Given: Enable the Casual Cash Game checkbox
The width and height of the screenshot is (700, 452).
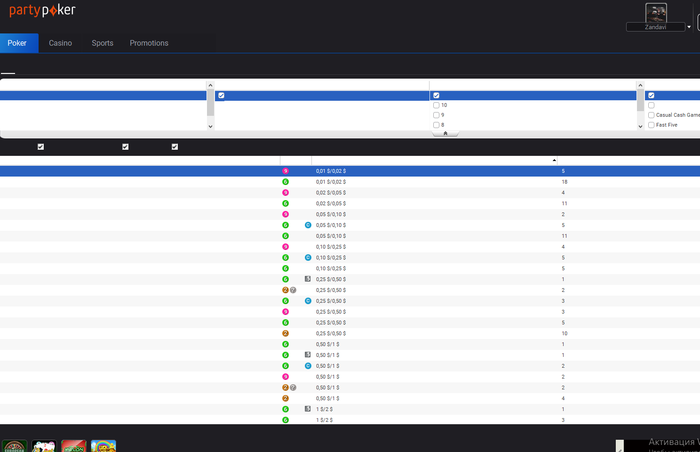Looking at the screenshot, I should (651, 115).
